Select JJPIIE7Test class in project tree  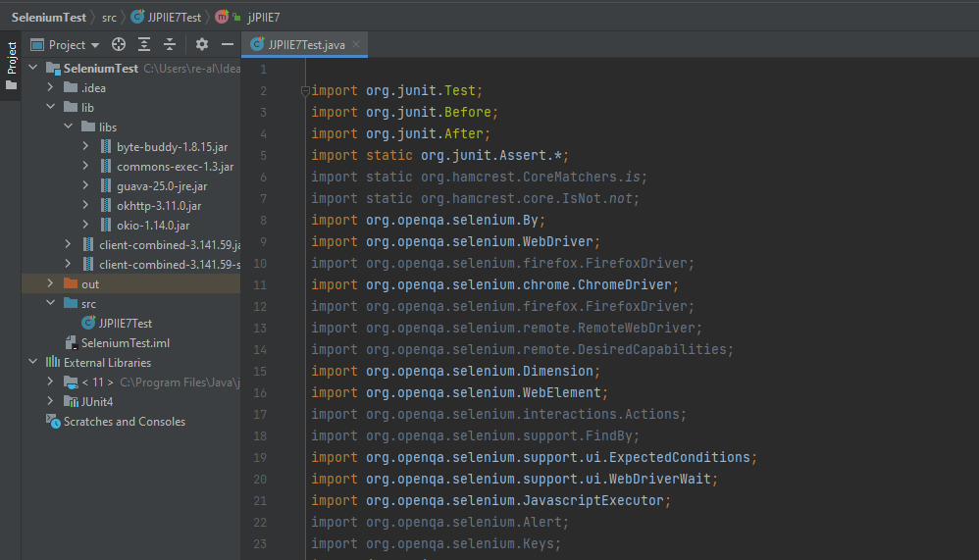tap(125, 324)
